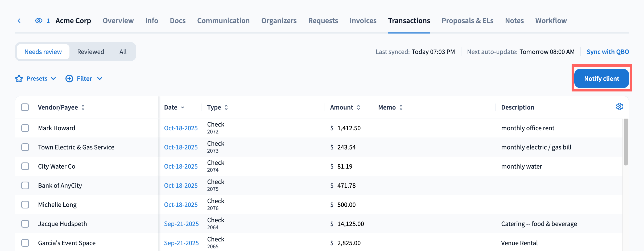Check the Mark Howard row checkbox
The width and height of the screenshot is (644, 251).
coord(25,128)
